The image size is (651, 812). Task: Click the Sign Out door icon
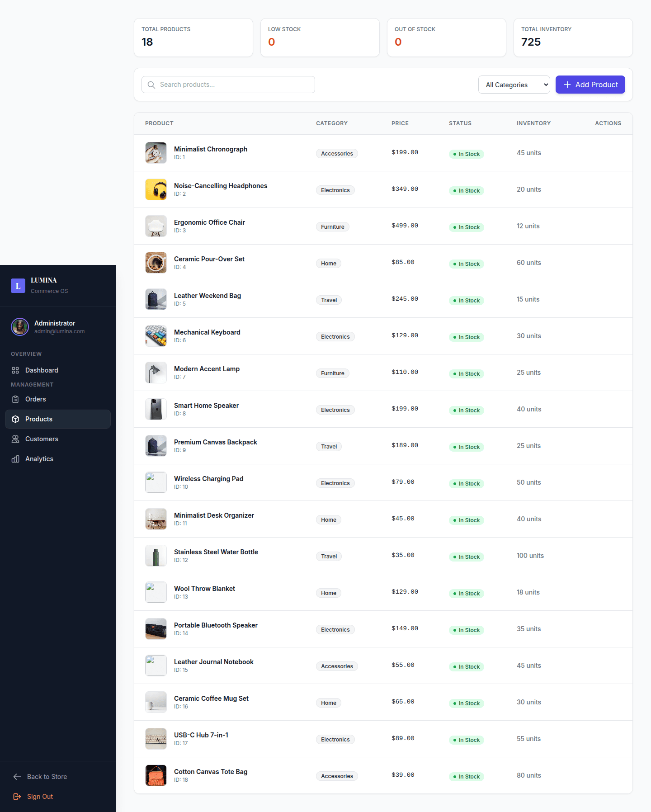point(17,797)
